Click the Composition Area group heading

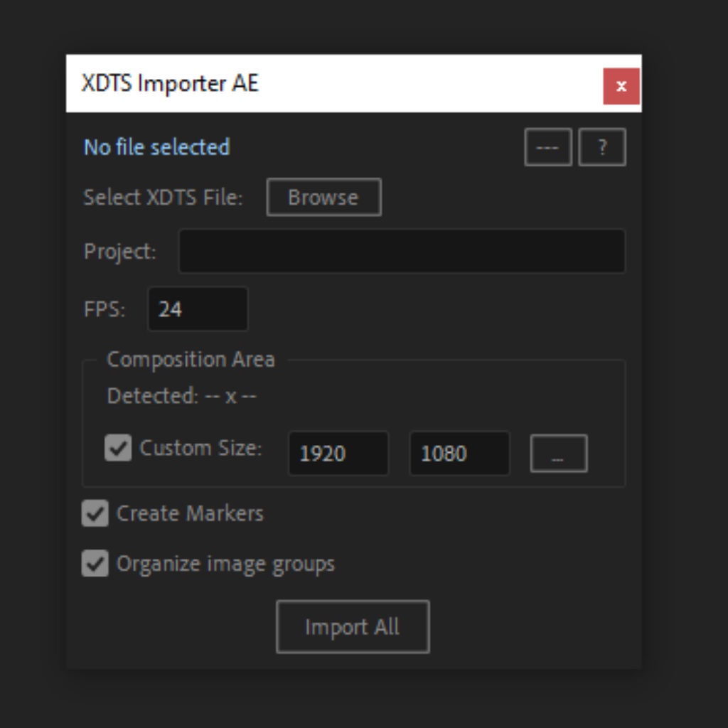pos(191,359)
